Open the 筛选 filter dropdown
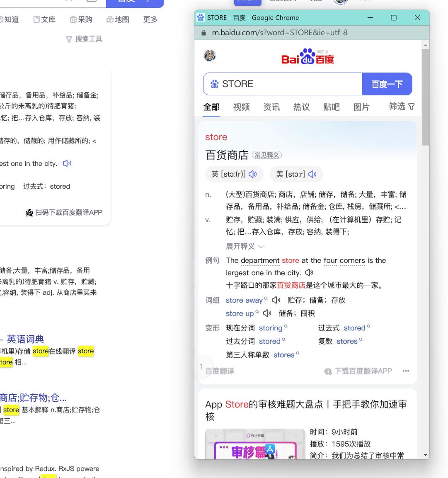The width and height of the screenshot is (448, 478). [x=402, y=107]
